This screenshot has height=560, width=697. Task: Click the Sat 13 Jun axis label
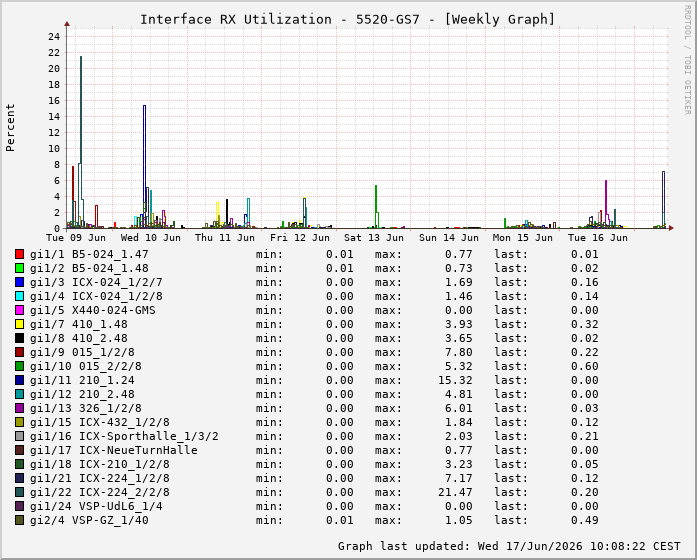coord(374,238)
